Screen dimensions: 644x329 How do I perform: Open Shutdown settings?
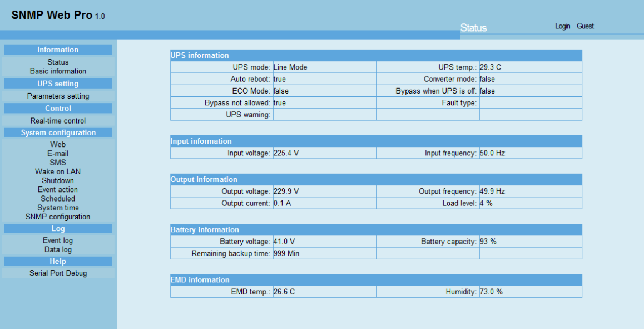pyautogui.click(x=58, y=180)
